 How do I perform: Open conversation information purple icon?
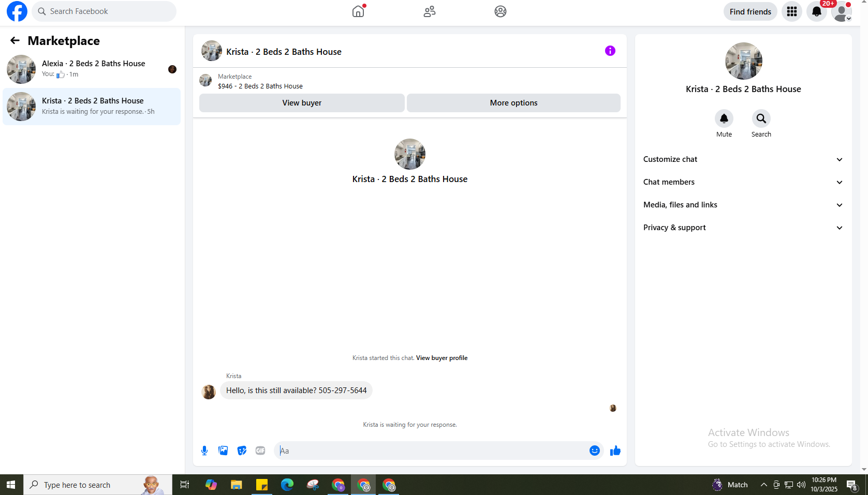610,51
